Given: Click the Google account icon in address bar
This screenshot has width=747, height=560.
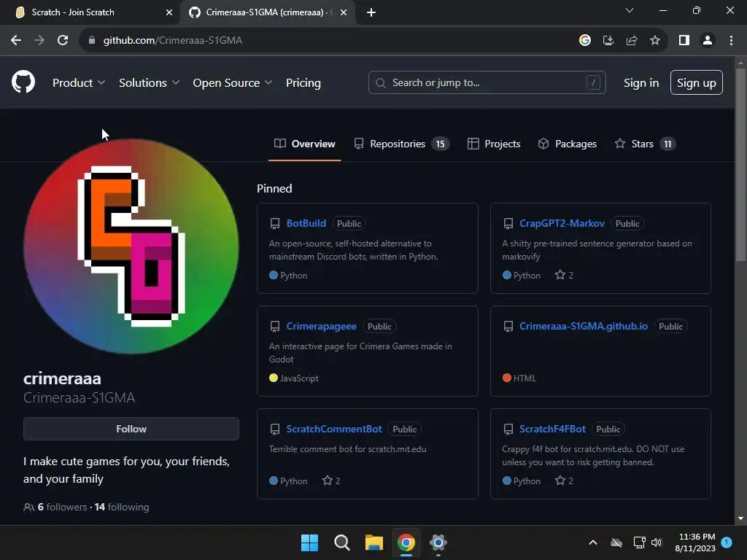Looking at the screenshot, I should [585, 40].
